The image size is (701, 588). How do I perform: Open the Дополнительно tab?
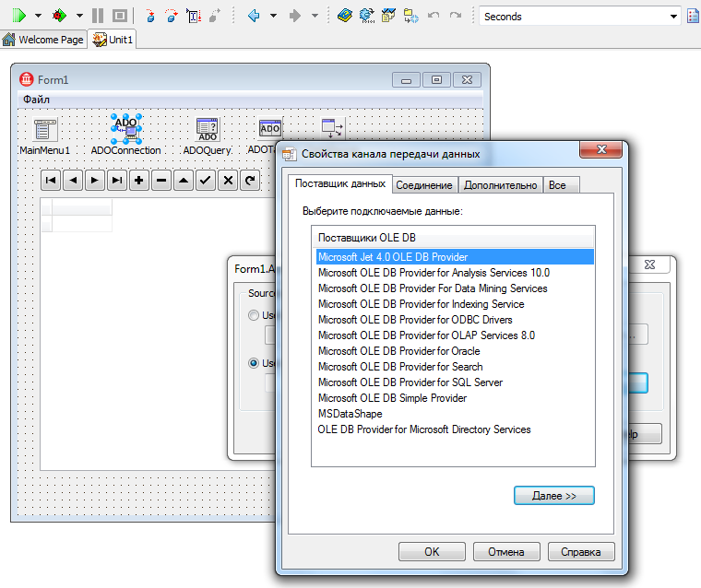pyautogui.click(x=500, y=185)
